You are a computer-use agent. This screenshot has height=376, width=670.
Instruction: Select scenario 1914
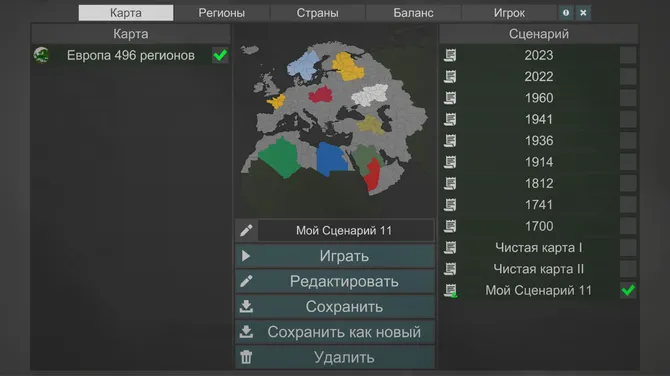click(x=539, y=162)
